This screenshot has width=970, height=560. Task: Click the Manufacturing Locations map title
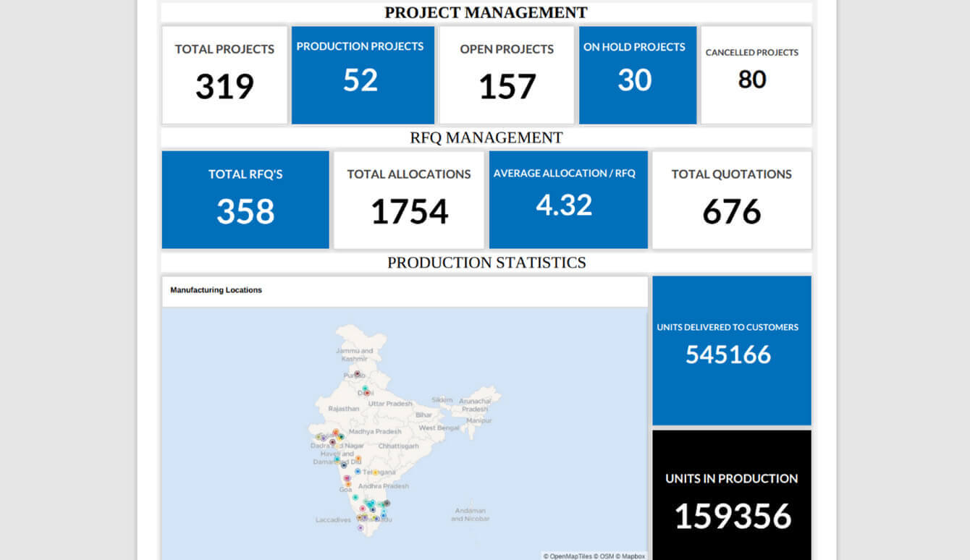[x=217, y=290]
